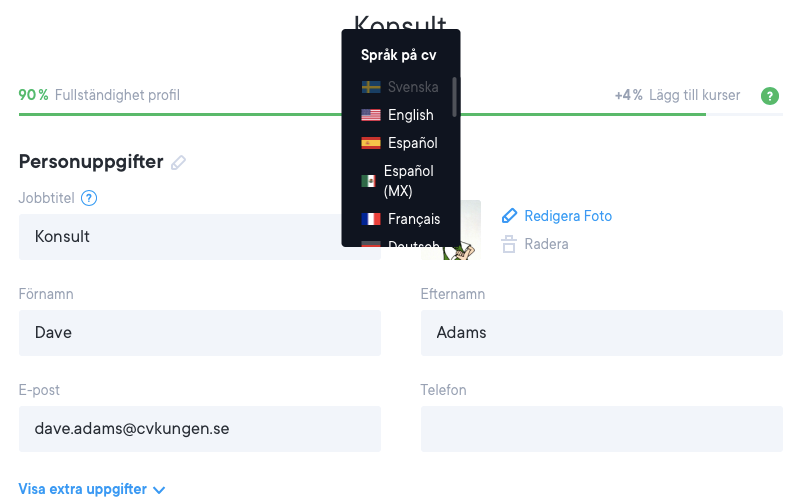Click the profile completeness progress bar
798x499 pixels.
point(360,114)
